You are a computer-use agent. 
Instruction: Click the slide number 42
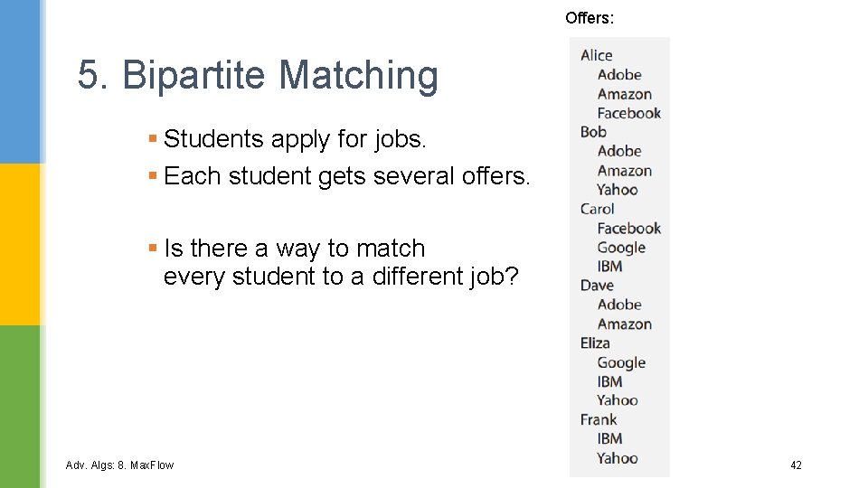click(796, 465)
